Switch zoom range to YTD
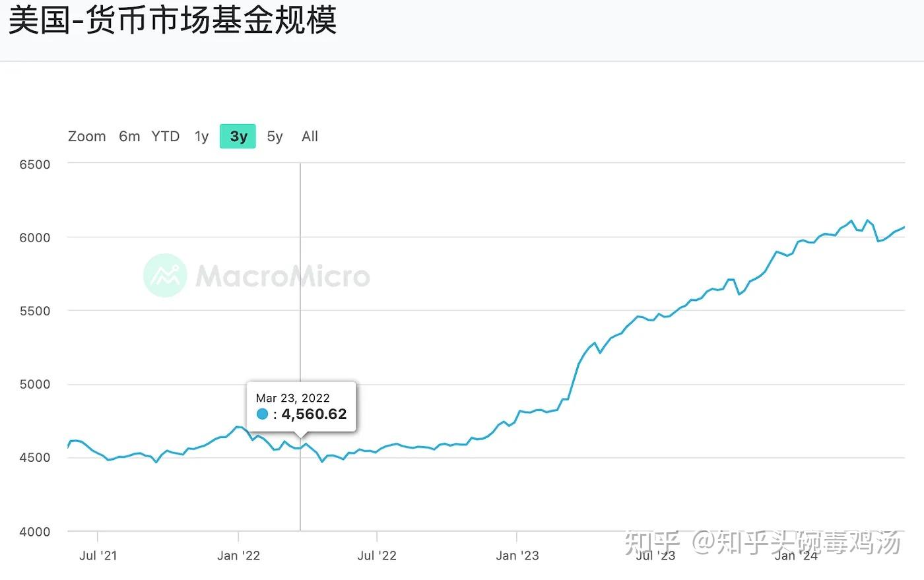This screenshot has width=924, height=580. 165,137
